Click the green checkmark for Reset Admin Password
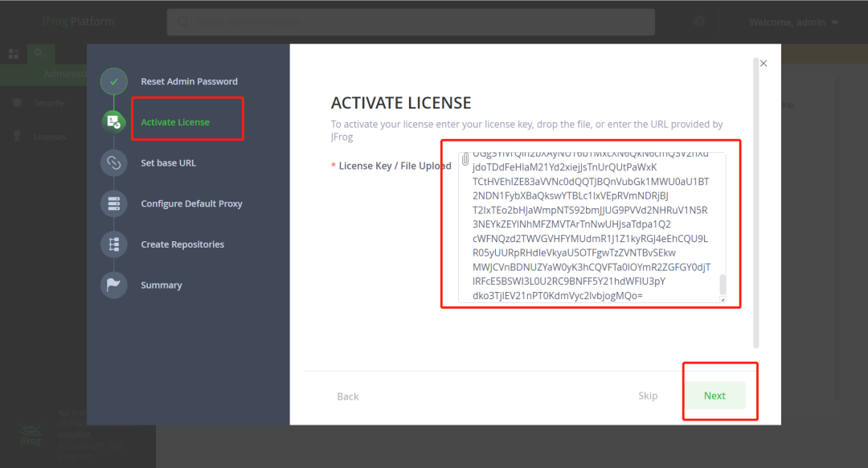 [x=113, y=81]
